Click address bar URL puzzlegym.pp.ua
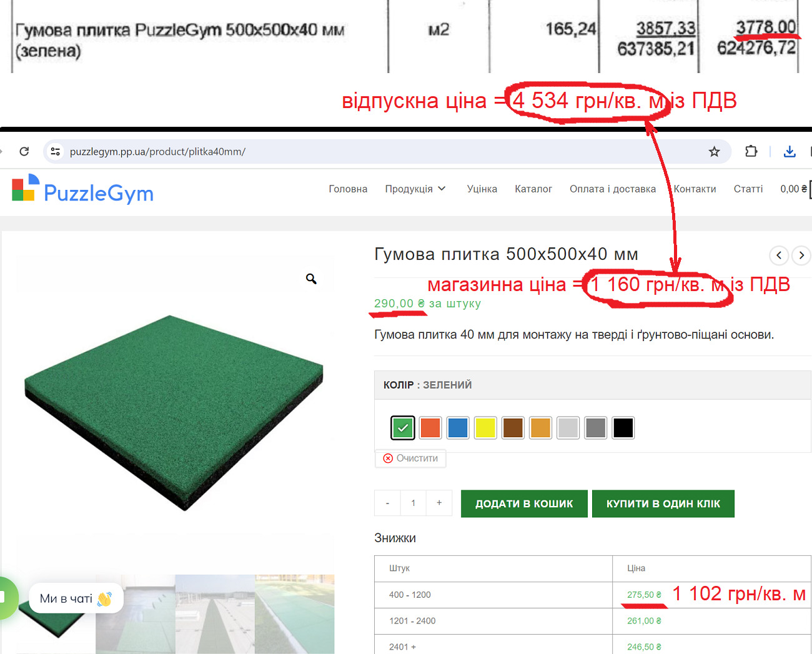812x654 pixels. [x=157, y=151]
